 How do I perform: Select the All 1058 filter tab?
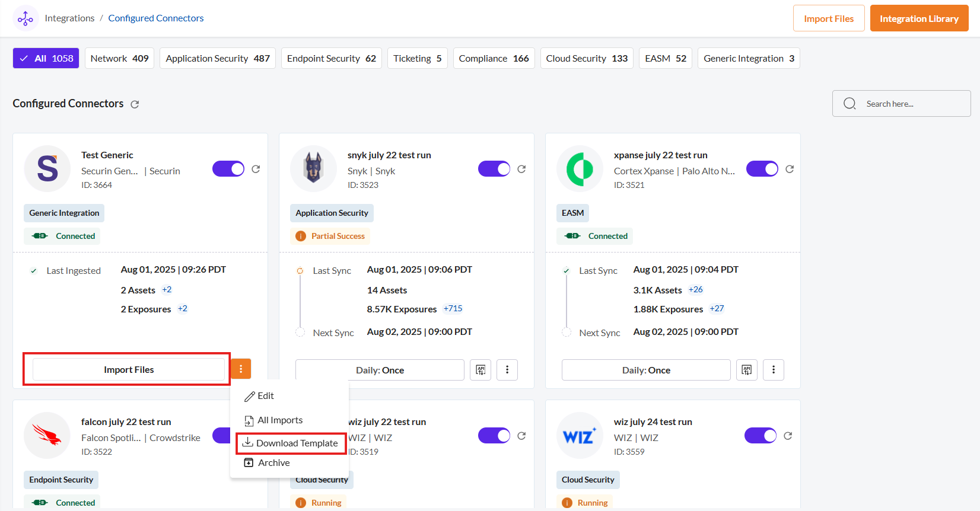pyautogui.click(x=46, y=58)
